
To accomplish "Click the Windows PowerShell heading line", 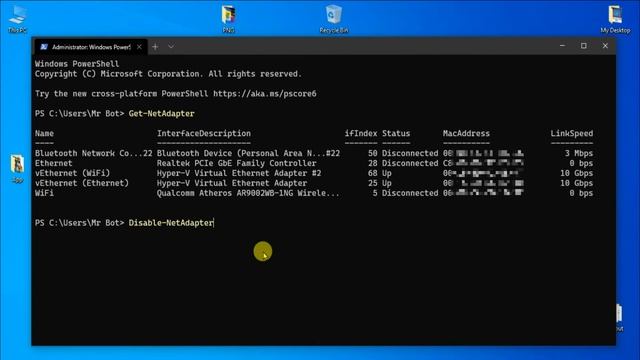I will pos(77,64).
